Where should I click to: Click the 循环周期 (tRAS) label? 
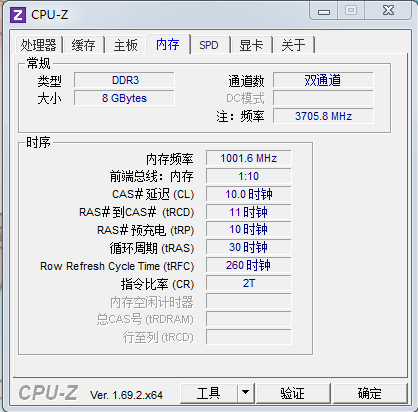[152, 248]
